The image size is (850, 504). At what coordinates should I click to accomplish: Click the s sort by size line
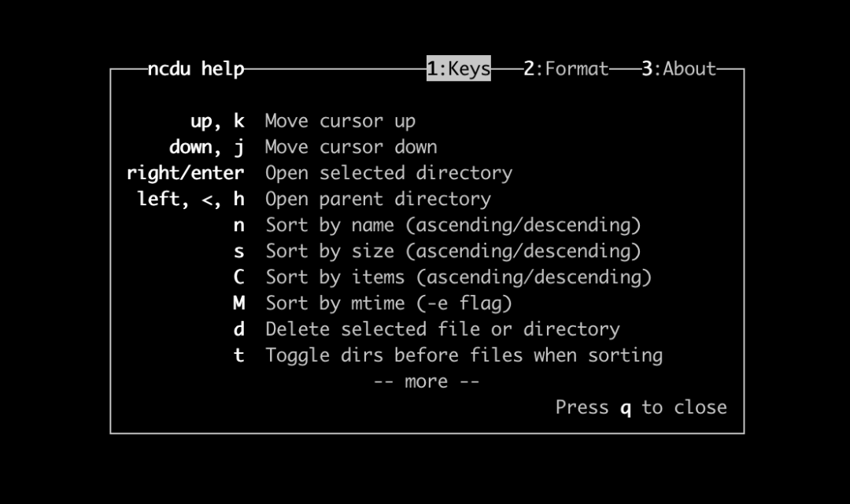click(x=238, y=251)
